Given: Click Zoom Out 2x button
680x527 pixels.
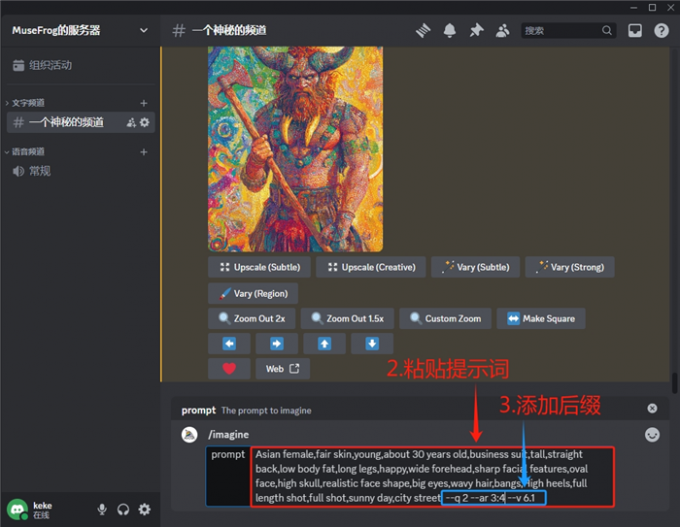Looking at the screenshot, I should pyautogui.click(x=252, y=318).
